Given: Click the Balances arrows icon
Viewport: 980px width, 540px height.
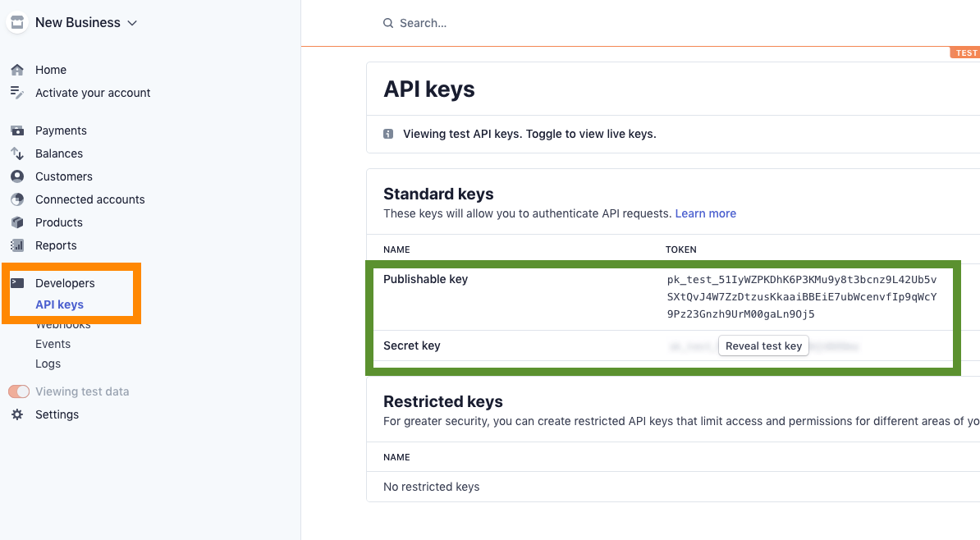Looking at the screenshot, I should (x=17, y=153).
